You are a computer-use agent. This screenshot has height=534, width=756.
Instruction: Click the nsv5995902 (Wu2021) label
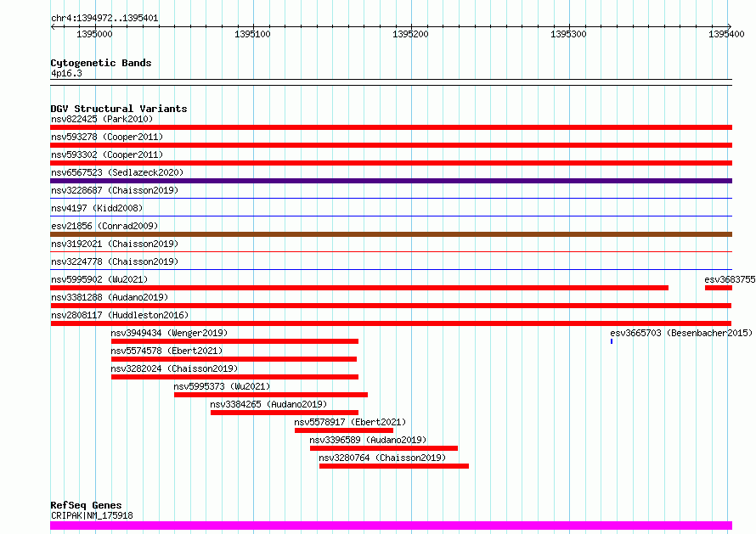(99, 279)
